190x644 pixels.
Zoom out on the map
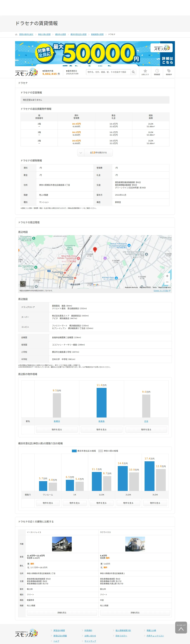tap(167, 282)
